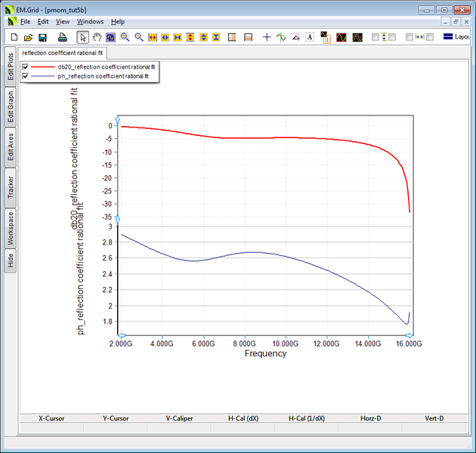Open the Edit Plots side panel

[10, 67]
